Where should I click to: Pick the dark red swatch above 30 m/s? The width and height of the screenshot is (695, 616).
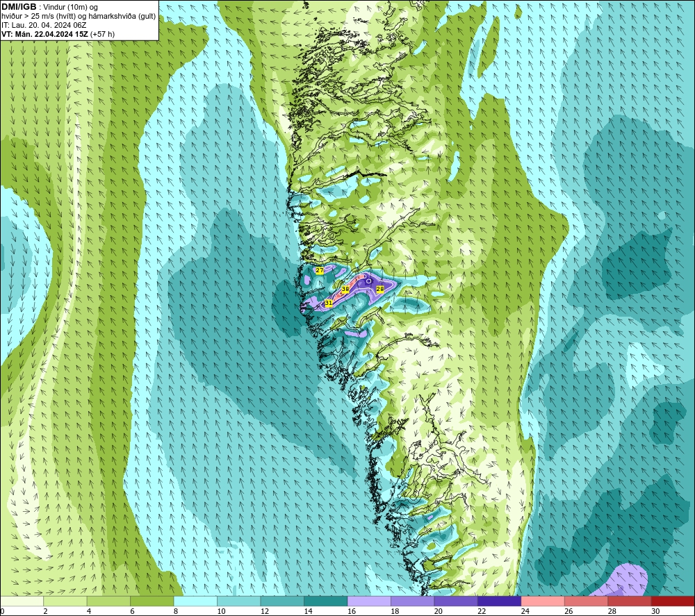[x=673, y=601]
